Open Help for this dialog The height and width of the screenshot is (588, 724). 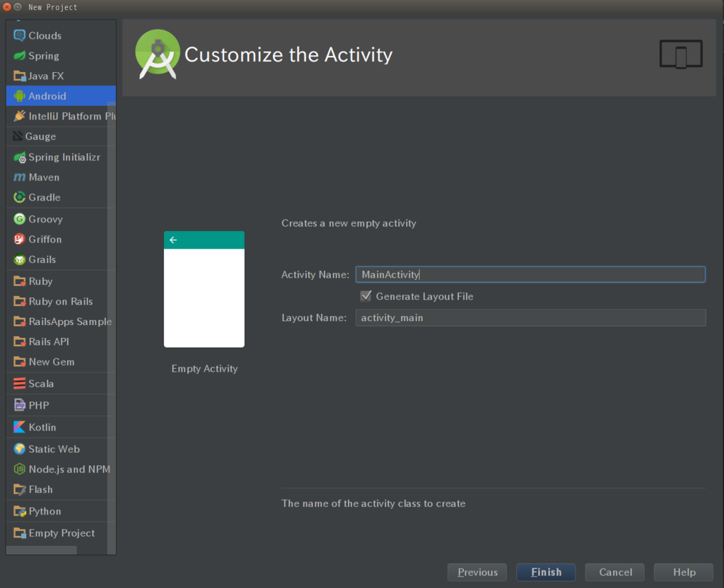coord(684,572)
